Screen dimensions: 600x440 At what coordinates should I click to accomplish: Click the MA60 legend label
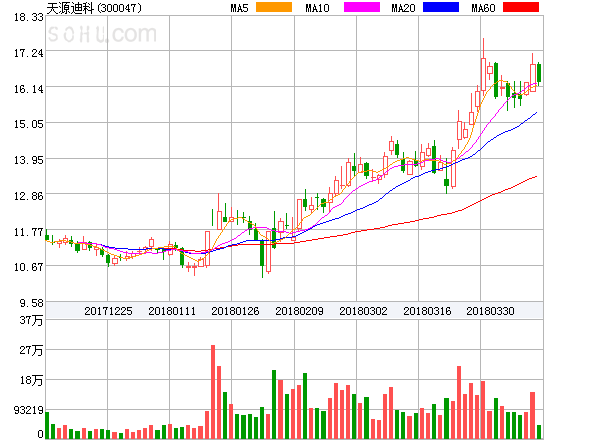pyautogui.click(x=483, y=8)
